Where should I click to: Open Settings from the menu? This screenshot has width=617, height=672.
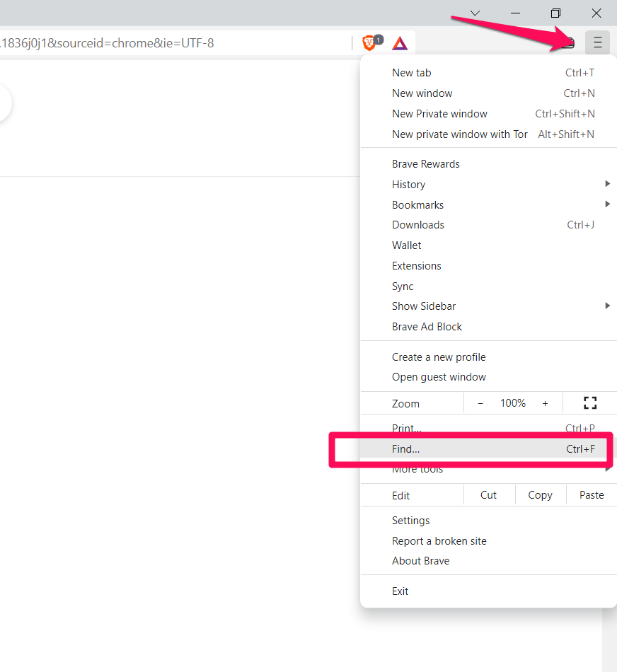(489, 521)
